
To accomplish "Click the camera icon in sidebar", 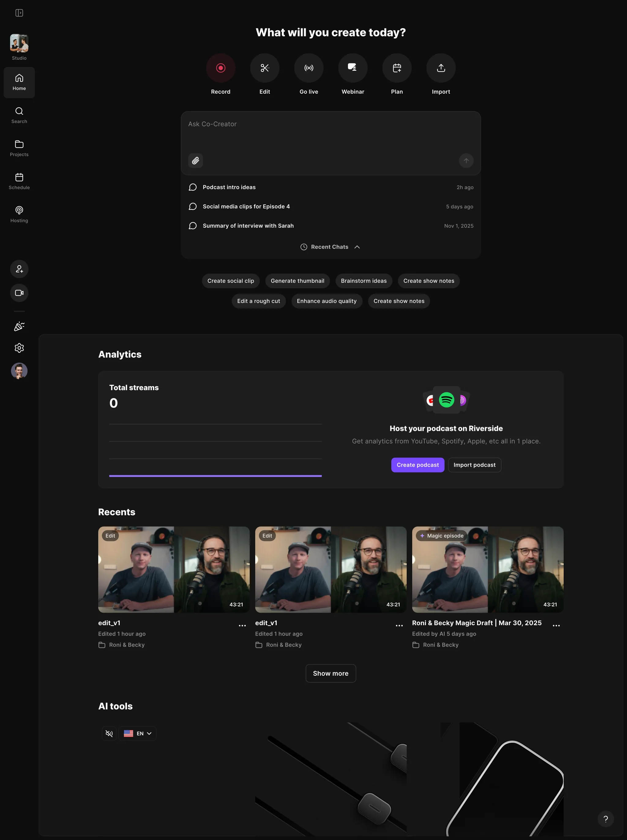I will click(19, 293).
